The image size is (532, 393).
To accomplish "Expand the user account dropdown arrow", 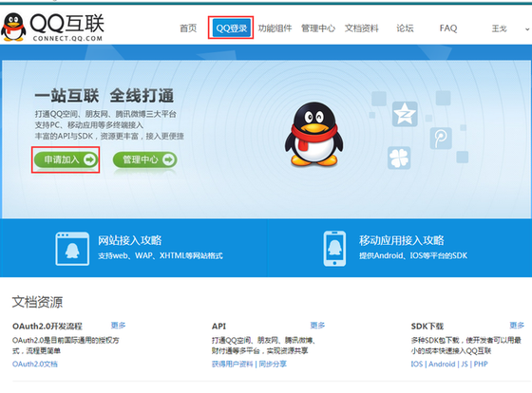I will [x=527, y=29].
